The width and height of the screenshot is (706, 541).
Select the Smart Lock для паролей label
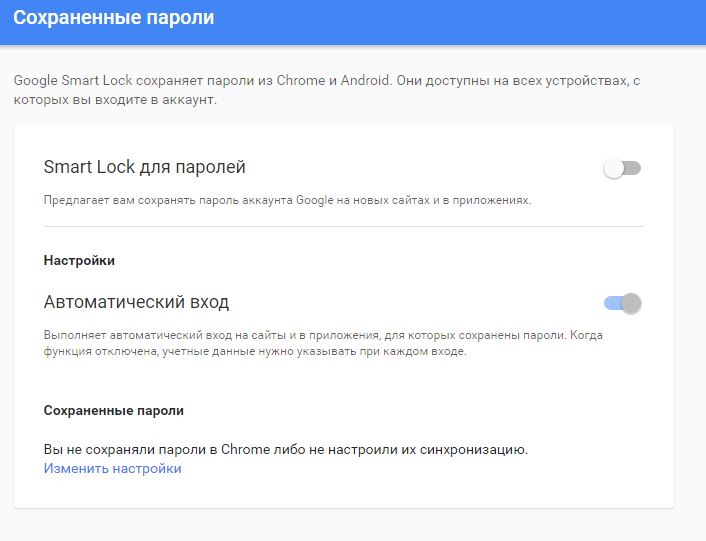145,167
